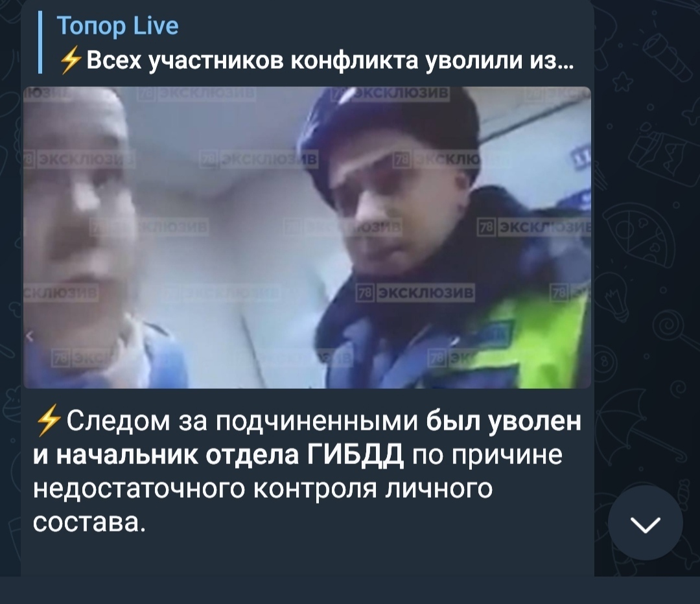Click the phrase 'недостаточного контроля личного'
700x604 pixels.
point(262,489)
